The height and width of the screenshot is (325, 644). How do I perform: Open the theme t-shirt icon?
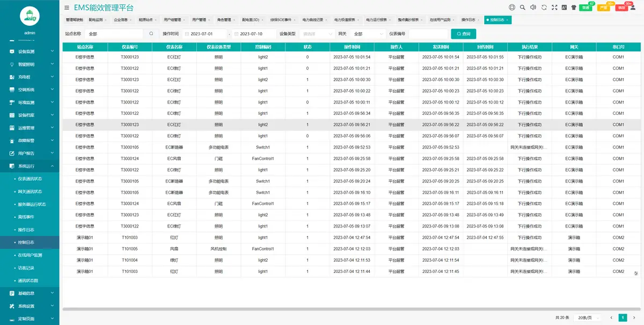[x=573, y=8]
